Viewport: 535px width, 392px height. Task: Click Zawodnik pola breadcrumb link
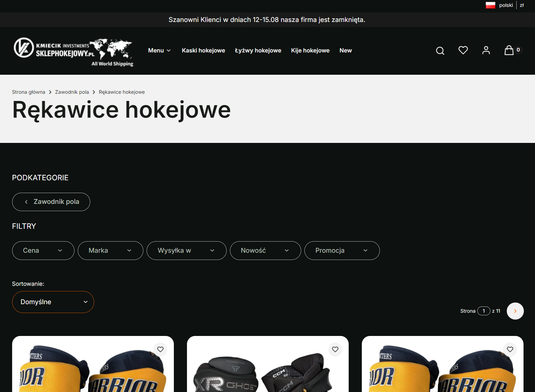[x=72, y=92]
